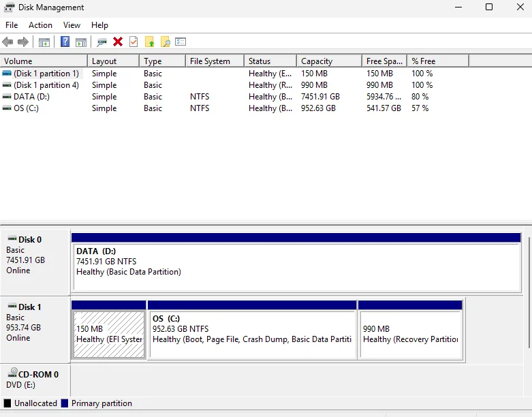Sort by the Status column header
The width and height of the screenshot is (532, 417).
pos(270,61)
